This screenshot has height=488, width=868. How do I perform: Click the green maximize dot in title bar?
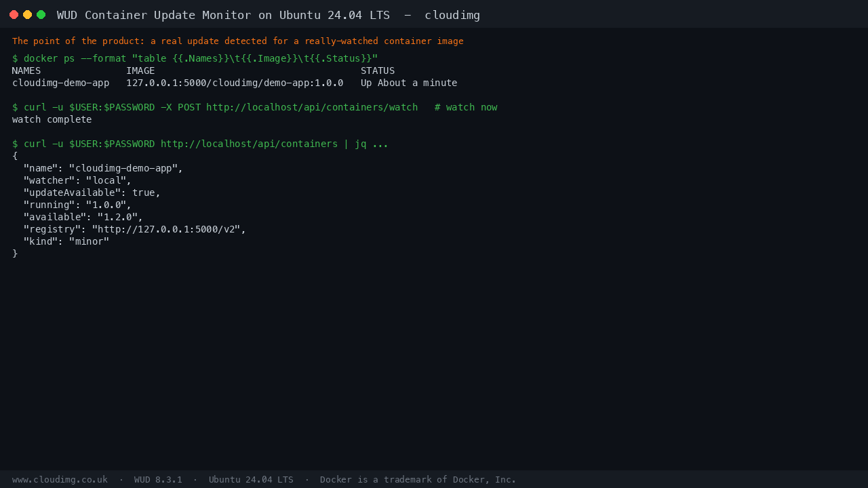(41, 14)
